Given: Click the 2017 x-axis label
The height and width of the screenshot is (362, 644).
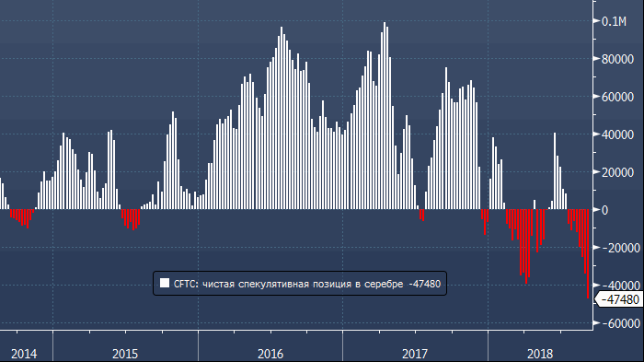Looking at the screenshot, I should (415, 354).
